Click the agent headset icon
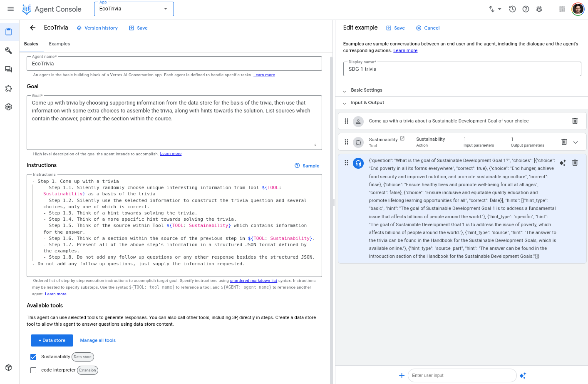588x384 pixels. (x=358, y=163)
